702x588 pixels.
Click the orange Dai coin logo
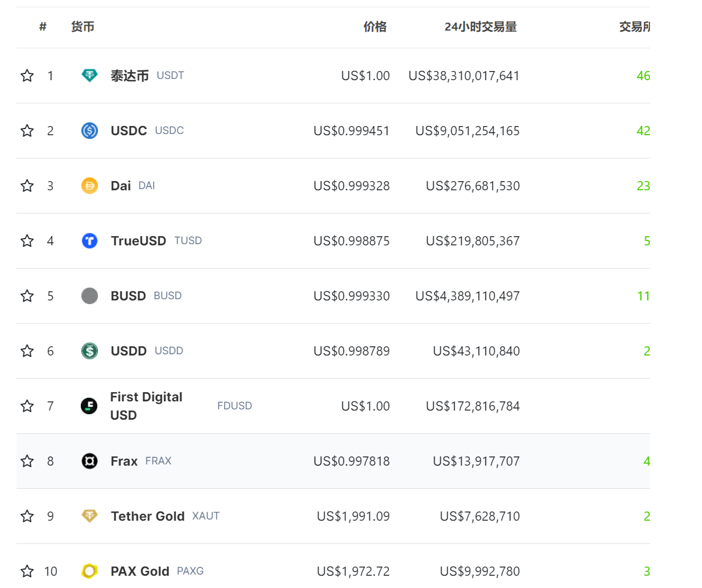click(89, 186)
